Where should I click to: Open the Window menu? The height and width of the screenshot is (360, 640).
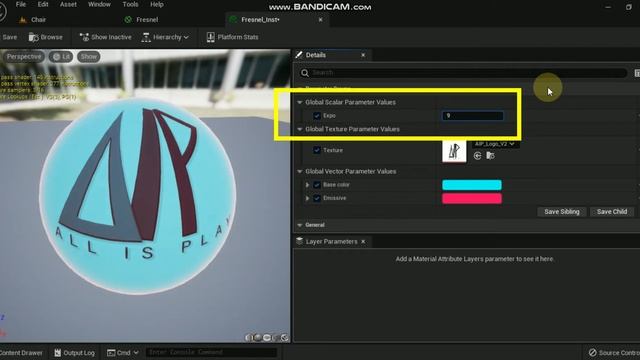point(99,4)
